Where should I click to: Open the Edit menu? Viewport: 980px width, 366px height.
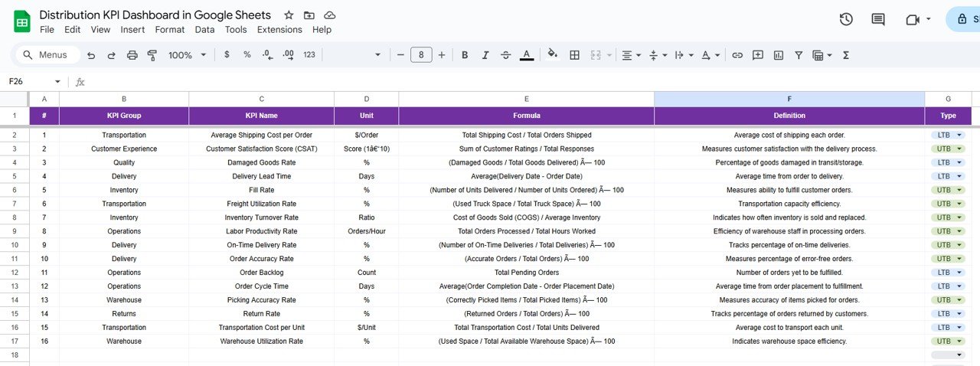pyautogui.click(x=73, y=30)
